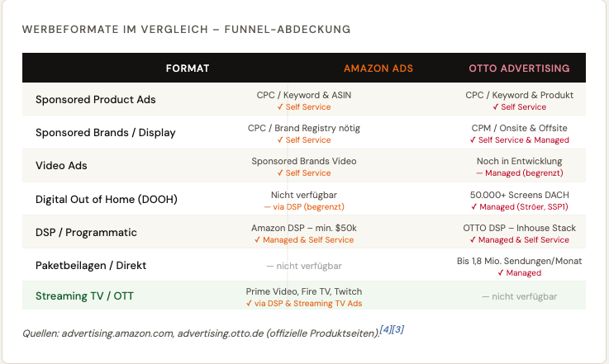Click the Video Ads row label
Screen dimensions: 609x364
pyautogui.click(x=61, y=166)
